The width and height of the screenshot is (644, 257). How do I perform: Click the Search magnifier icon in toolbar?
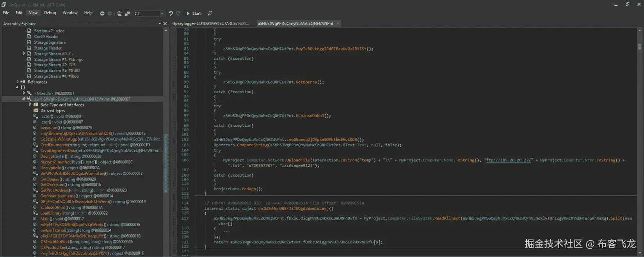click(210, 13)
